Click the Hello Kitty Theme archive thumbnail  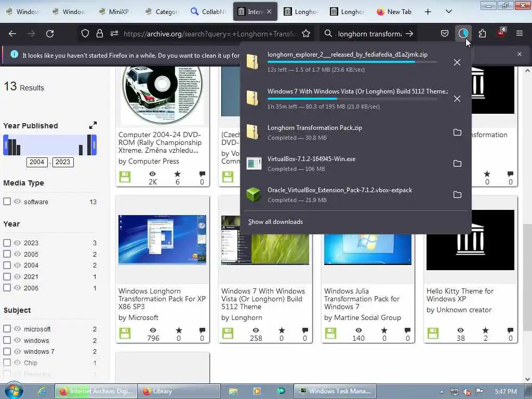[470, 240]
